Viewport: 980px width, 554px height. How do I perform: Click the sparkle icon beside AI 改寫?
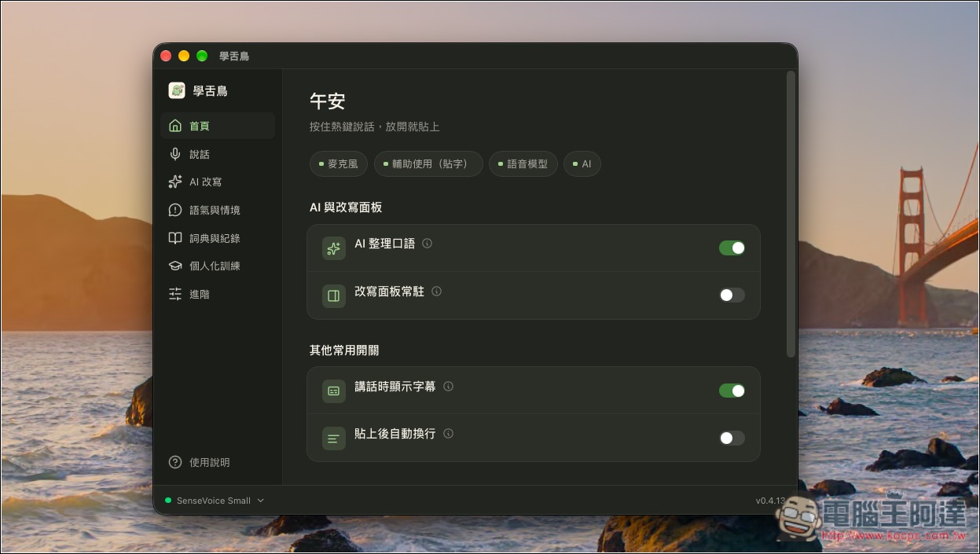click(x=175, y=182)
